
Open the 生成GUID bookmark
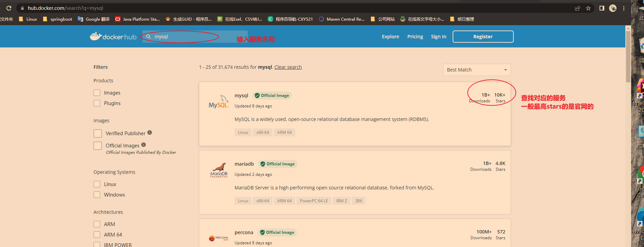(x=188, y=19)
